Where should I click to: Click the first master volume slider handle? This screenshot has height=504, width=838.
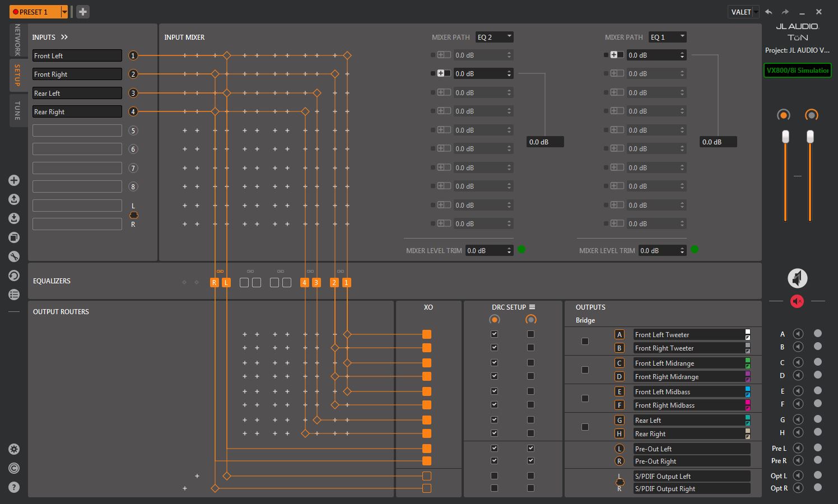pos(785,137)
